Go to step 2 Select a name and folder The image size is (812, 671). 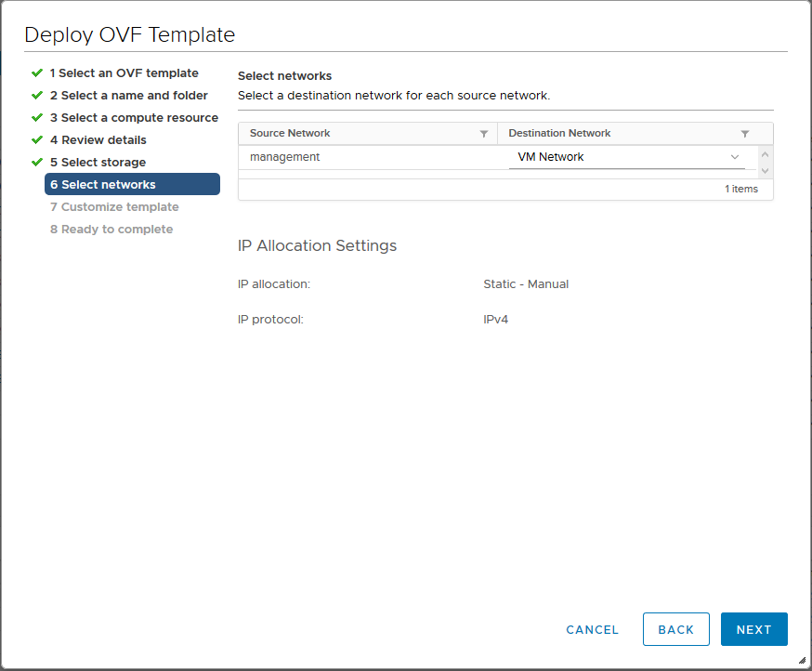click(x=128, y=96)
